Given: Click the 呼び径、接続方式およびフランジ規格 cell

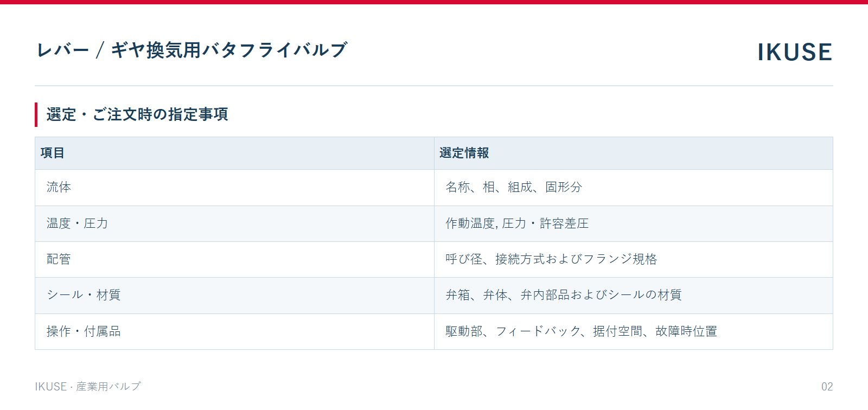Looking at the screenshot, I should pos(634,259).
